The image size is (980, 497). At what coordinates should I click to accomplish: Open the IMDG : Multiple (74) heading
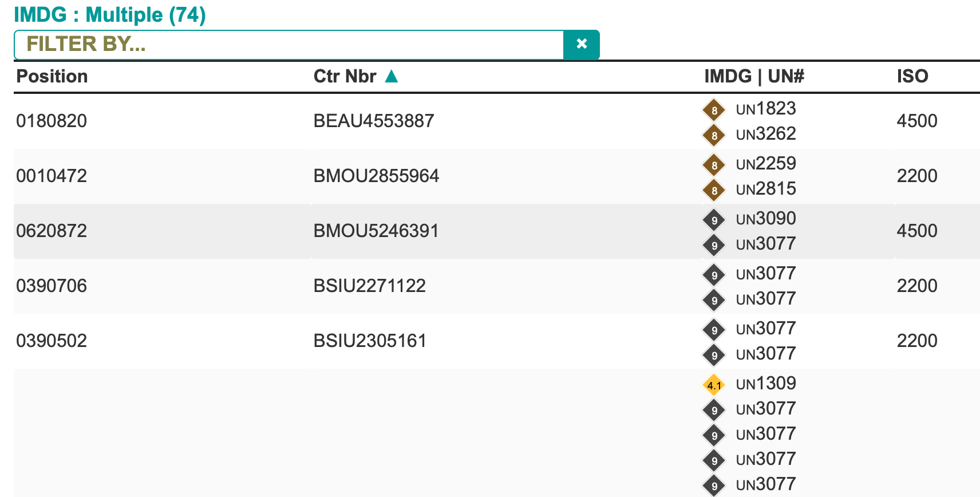[109, 15]
